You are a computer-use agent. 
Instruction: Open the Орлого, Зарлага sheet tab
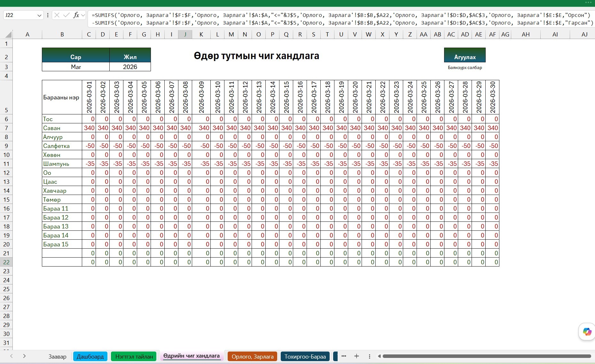point(253,356)
